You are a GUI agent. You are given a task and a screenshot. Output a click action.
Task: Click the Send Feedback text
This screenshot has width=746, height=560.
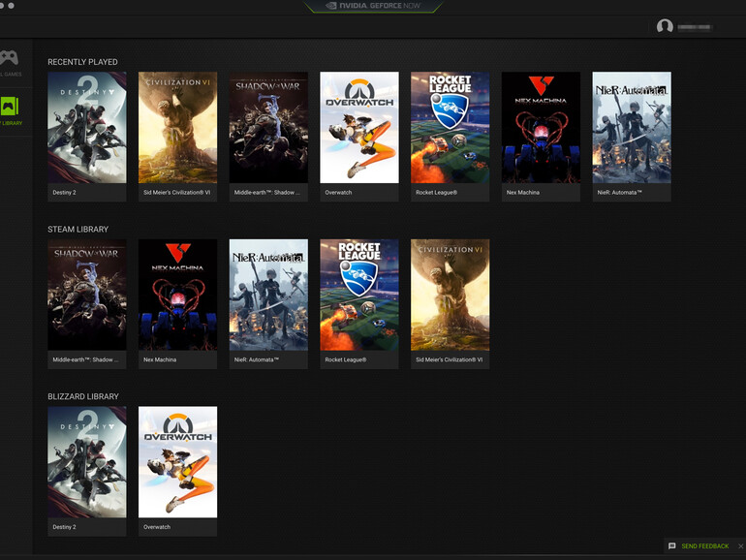[x=704, y=546]
